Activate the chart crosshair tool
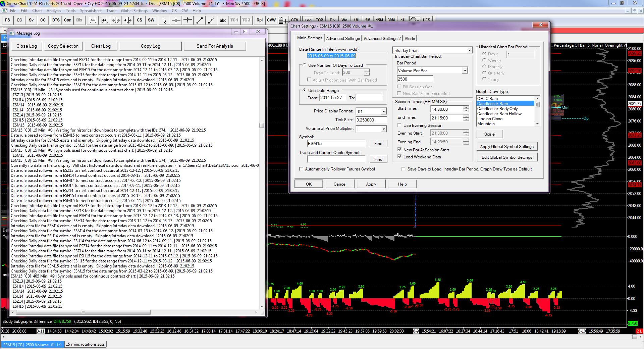This screenshot has height=349, width=644. pos(176,20)
